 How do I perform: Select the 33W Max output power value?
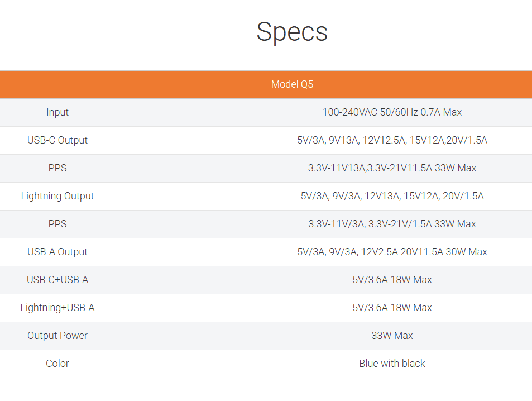pyautogui.click(x=392, y=336)
